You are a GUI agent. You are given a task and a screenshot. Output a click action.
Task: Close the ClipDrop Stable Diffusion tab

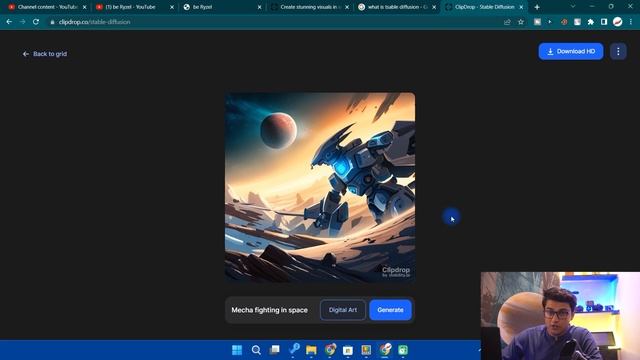tap(521, 7)
